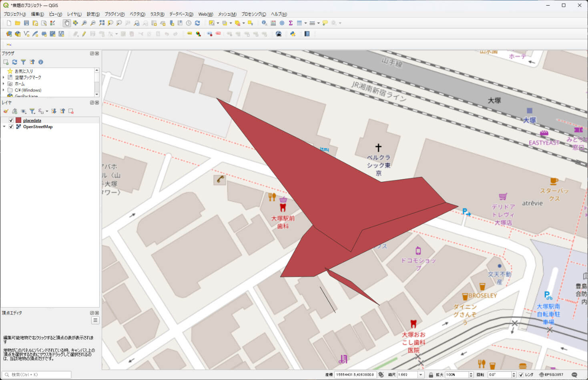
Task: Click the EPSG:3857 CRS button
Action: 551,375
